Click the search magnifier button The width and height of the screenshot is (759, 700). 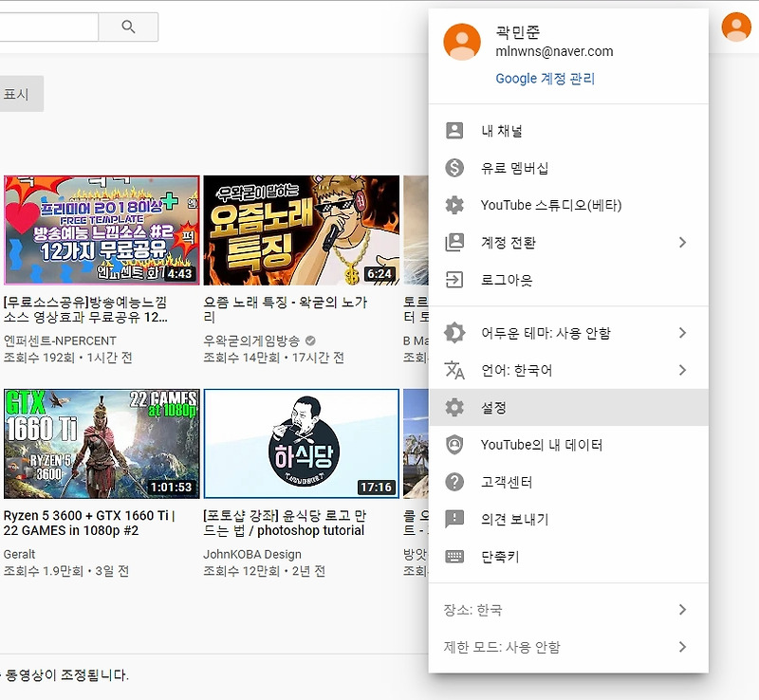pos(128,27)
